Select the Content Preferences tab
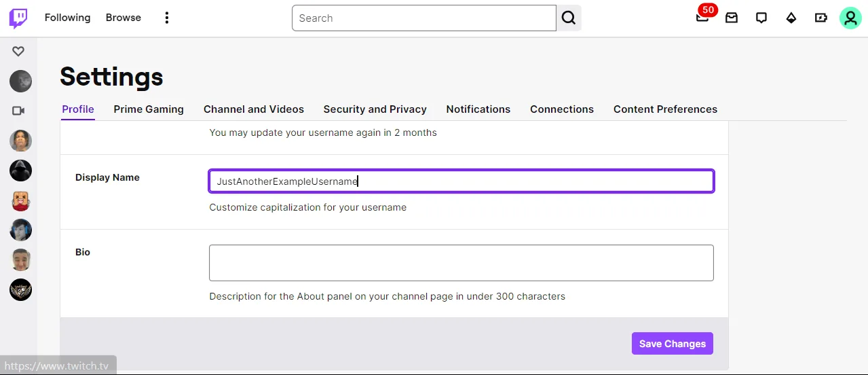The height and width of the screenshot is (375, 868). (x=665, y=109)
